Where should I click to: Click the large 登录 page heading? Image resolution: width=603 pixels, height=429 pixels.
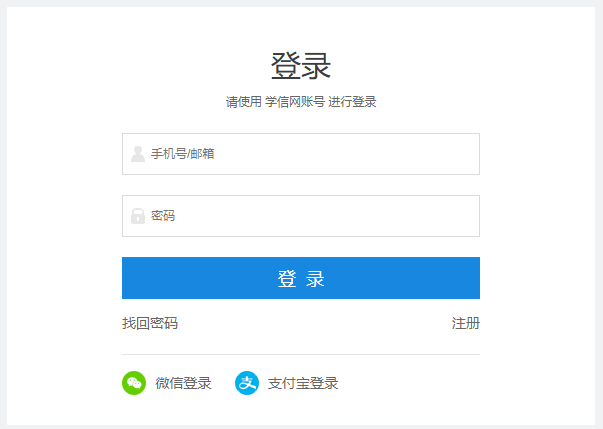pos(301,66)
